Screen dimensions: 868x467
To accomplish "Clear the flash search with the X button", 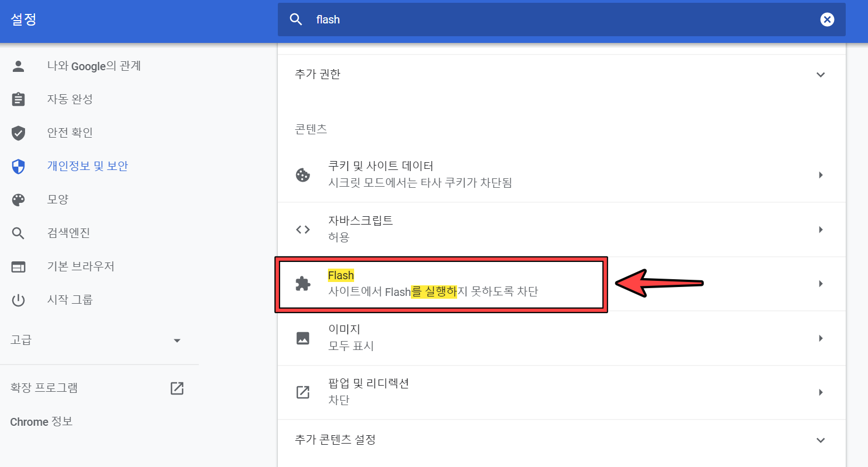I will [x=827, y=20].
